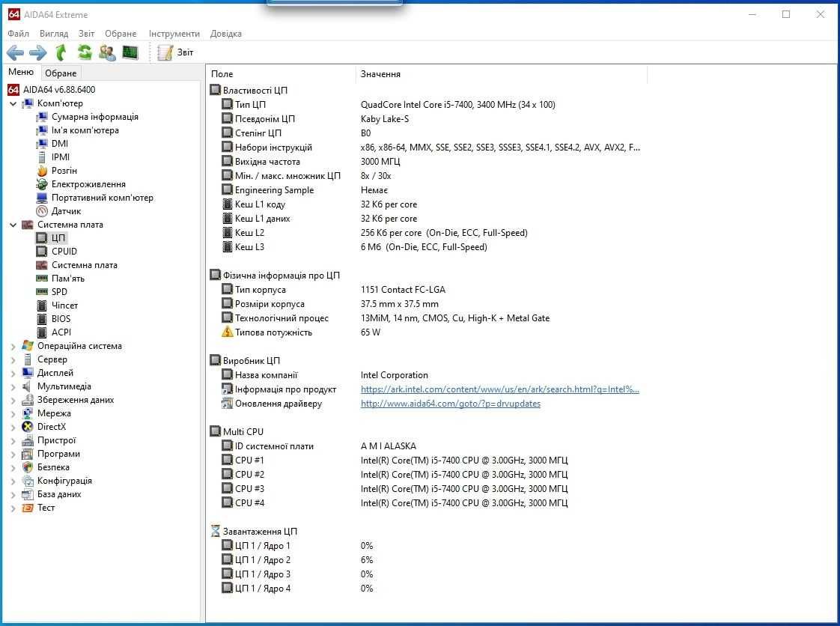Click the База даних icon
This screenshot has height=626, width=840.
click(27, 494)
